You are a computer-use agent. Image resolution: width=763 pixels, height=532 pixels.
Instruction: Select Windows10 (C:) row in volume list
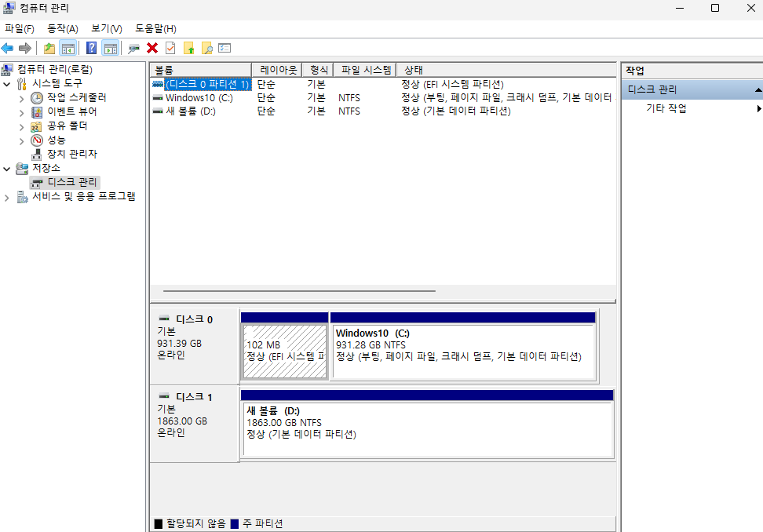coord(383,98)
